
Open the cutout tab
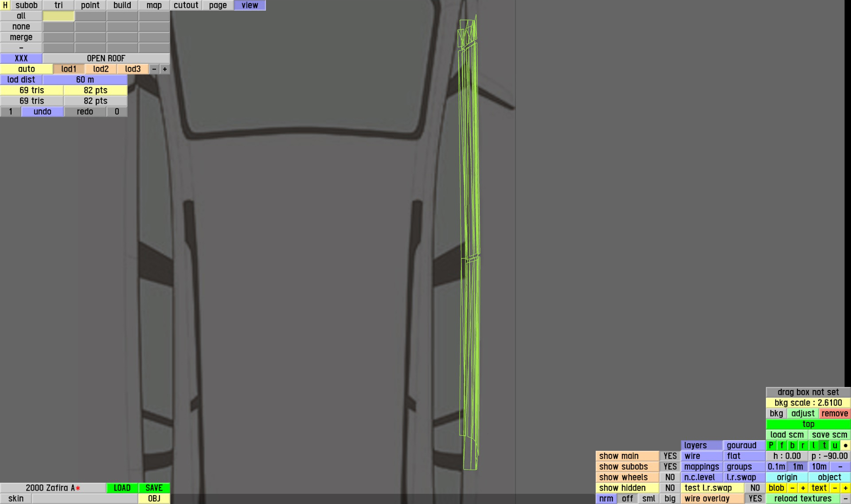186,5
